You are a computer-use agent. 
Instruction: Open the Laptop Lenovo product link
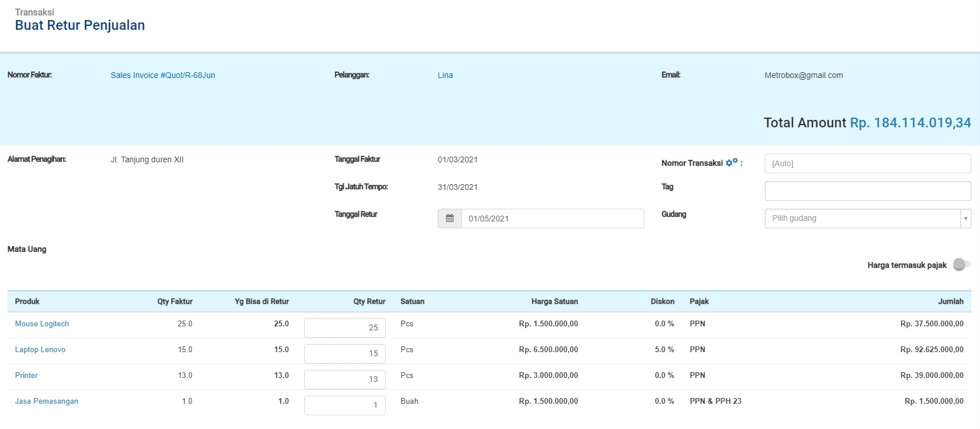pyautogui.click(x=40, y=350)
